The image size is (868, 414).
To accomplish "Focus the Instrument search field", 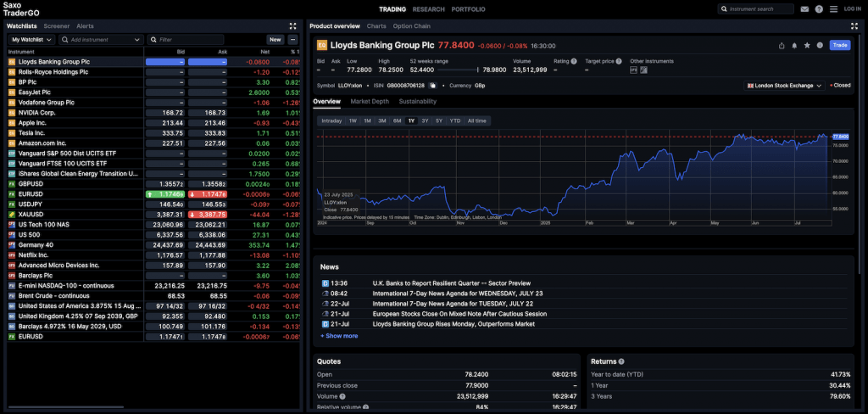I will [x=756, y=8].
